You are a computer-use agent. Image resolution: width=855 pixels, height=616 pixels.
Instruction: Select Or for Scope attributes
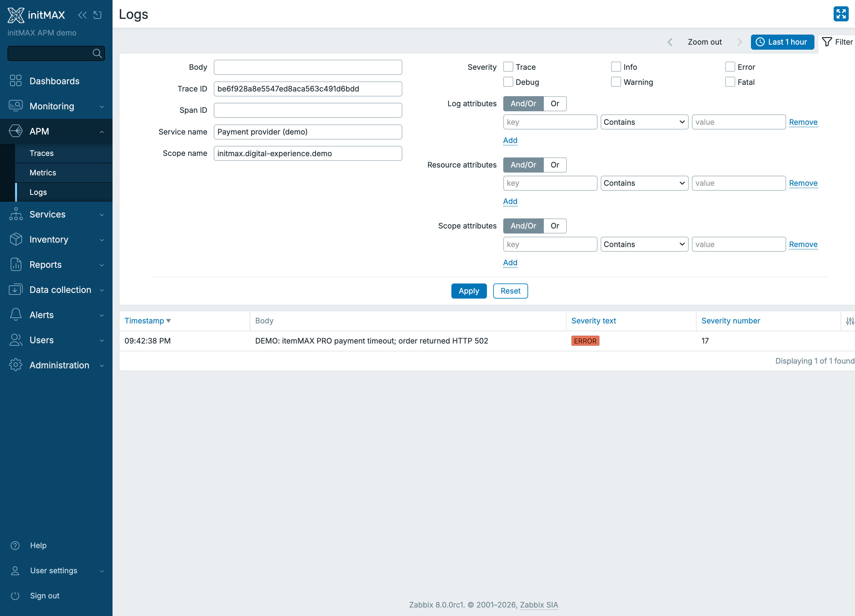click(554, 226)
